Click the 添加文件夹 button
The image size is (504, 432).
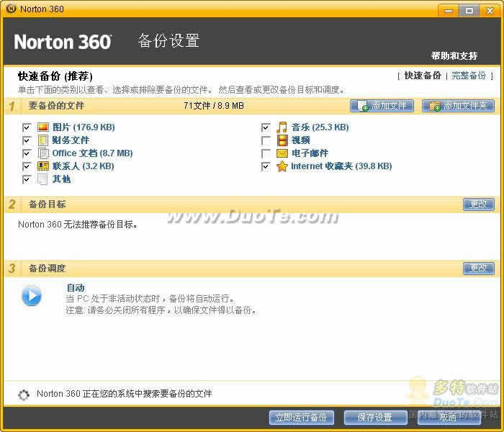pos(458,106)
